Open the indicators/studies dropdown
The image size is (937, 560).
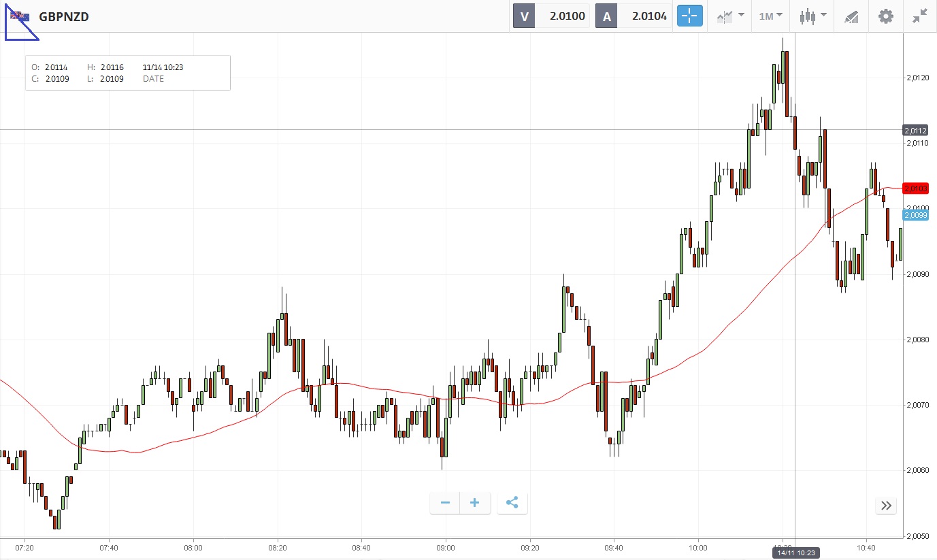coord(728,16)
